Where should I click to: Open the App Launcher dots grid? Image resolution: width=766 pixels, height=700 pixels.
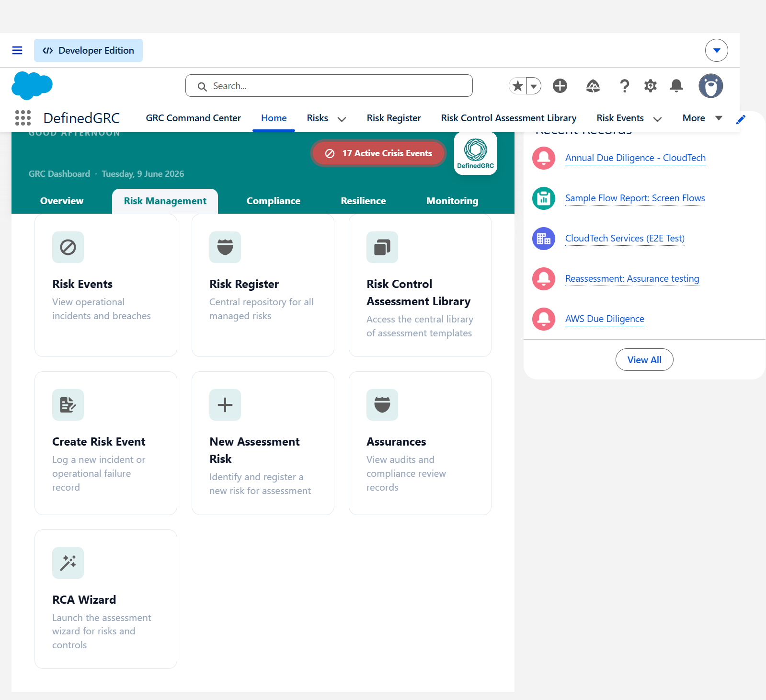point(23,118)
